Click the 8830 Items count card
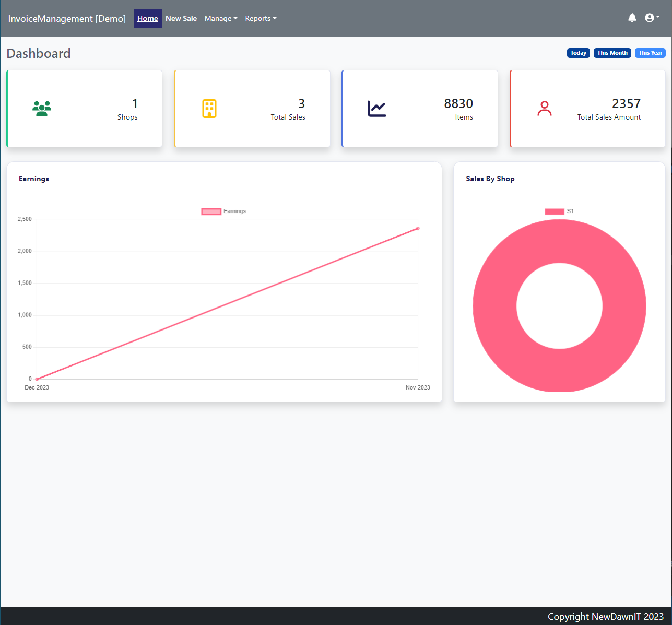This screenshot has height=625, width=672. click(420, 109)
